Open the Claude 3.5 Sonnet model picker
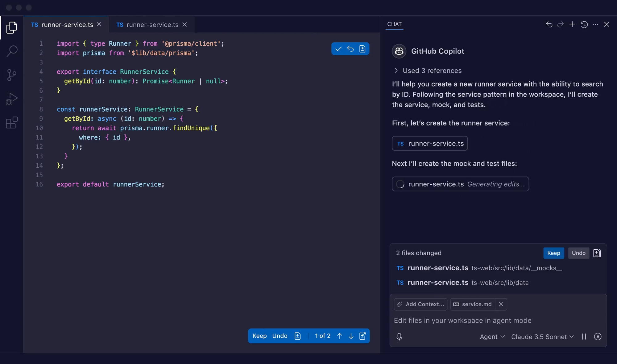617x364 pixels. [542, 337]
